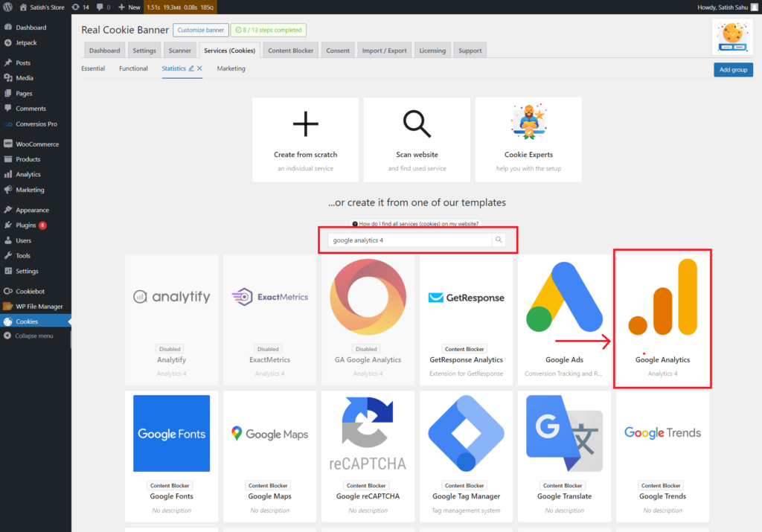The image size is (762, 532).
Task: Open the updates icon showing 14
Action: pos(80,7)
